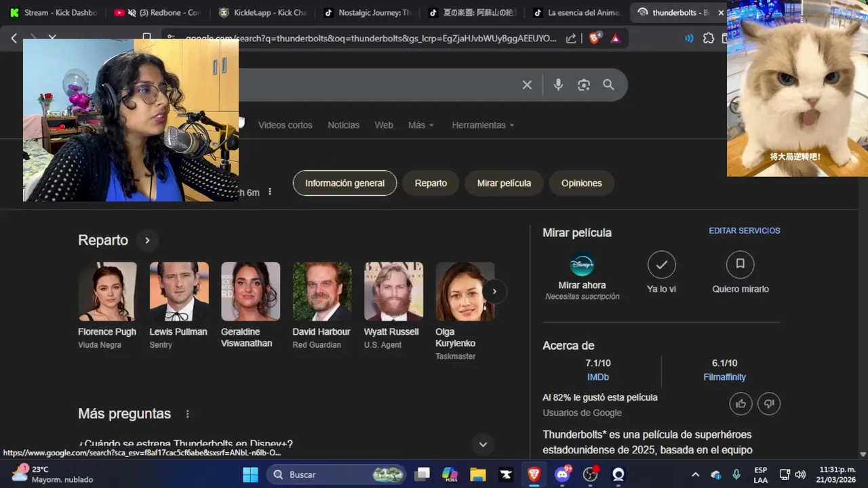This screenshot has width=868, height=488.
Task: Show hidden system tray icons chevron
Action: tap(695, 474)
